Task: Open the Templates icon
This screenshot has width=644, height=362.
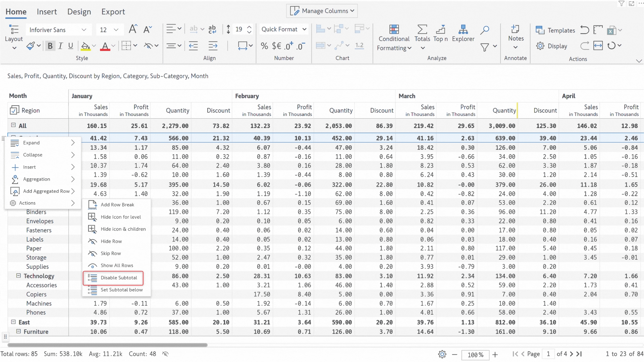Action: tap(540, 30)
